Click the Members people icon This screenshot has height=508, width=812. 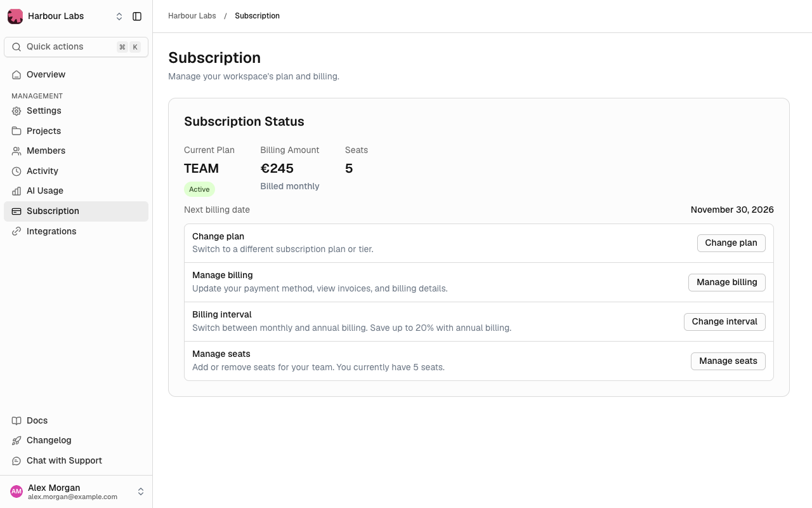[x=16, y=151]
